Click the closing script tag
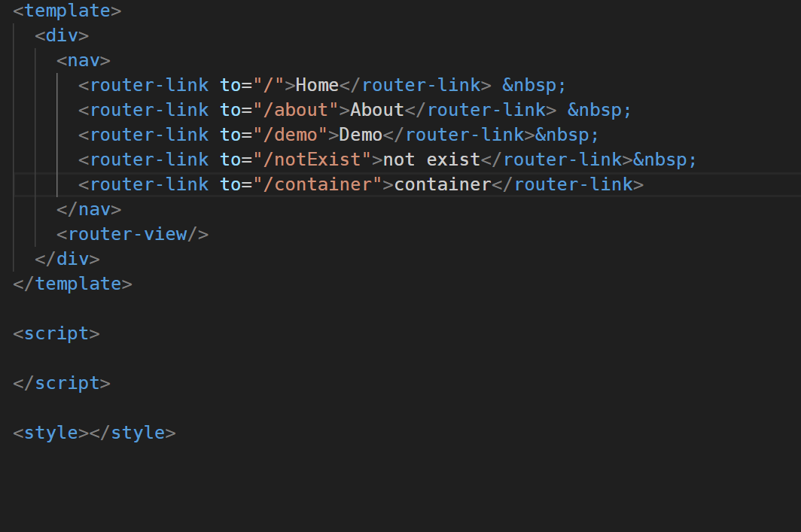Screen dimensions: 801x532 point(62,384)
